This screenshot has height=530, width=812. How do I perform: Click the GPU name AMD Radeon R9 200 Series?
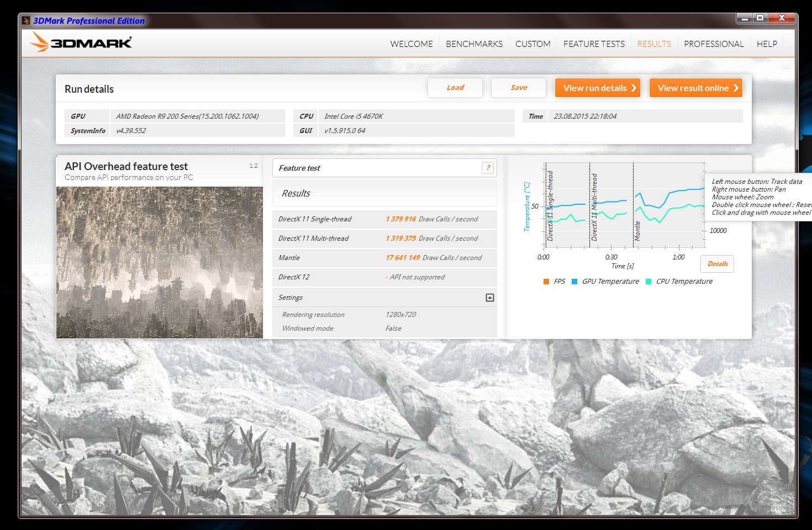[187, 116]
